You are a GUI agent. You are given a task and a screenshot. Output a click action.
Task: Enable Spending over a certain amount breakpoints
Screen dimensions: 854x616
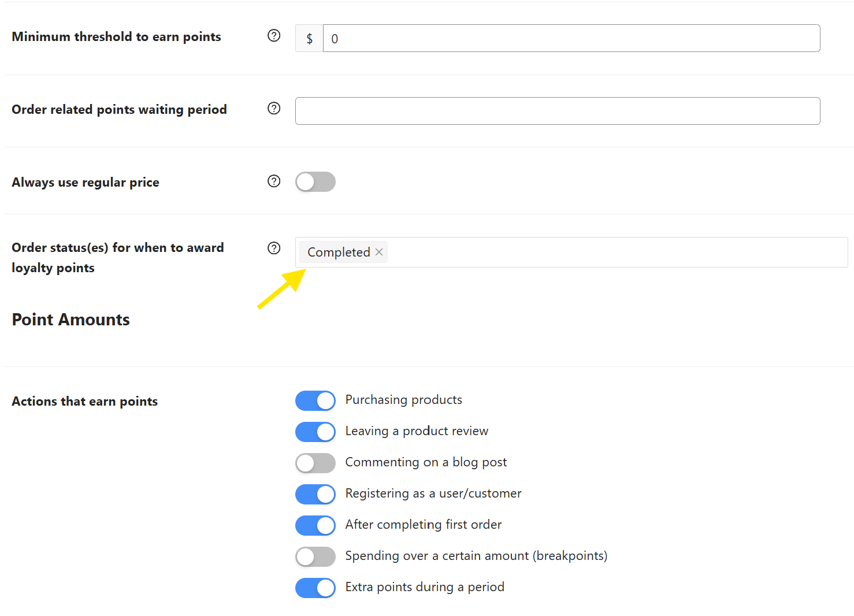315,556
